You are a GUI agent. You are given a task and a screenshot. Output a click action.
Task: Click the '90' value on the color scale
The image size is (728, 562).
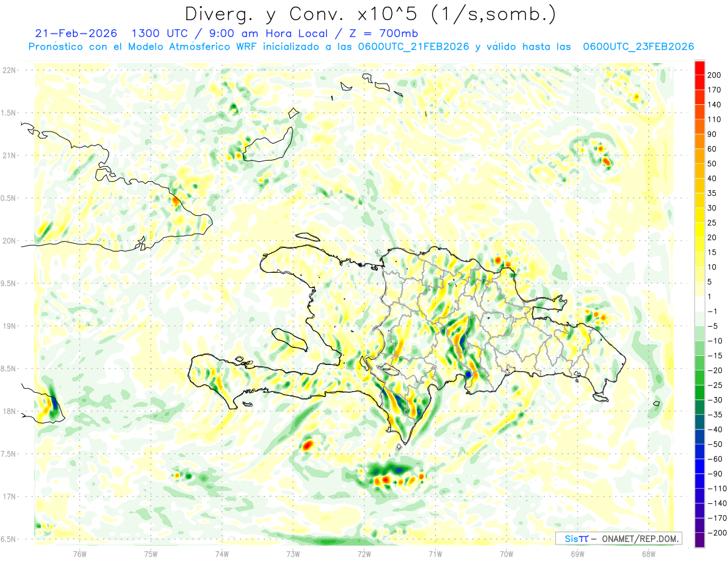[x=712, y=135]
